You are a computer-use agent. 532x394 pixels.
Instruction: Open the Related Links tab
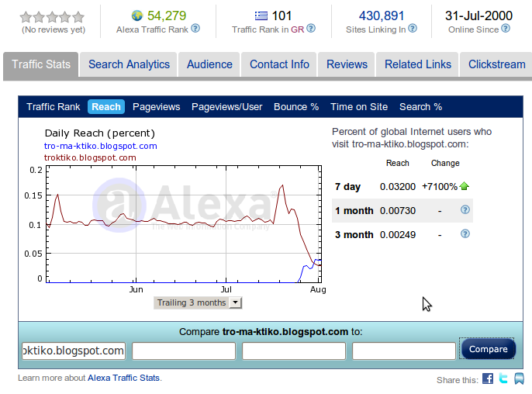[x=418, y=64]
